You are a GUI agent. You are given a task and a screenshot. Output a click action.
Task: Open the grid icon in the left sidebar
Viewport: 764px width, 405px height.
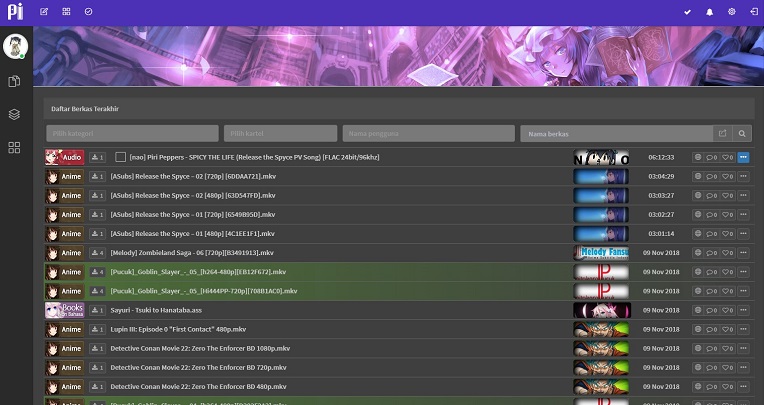coord(15,147)
